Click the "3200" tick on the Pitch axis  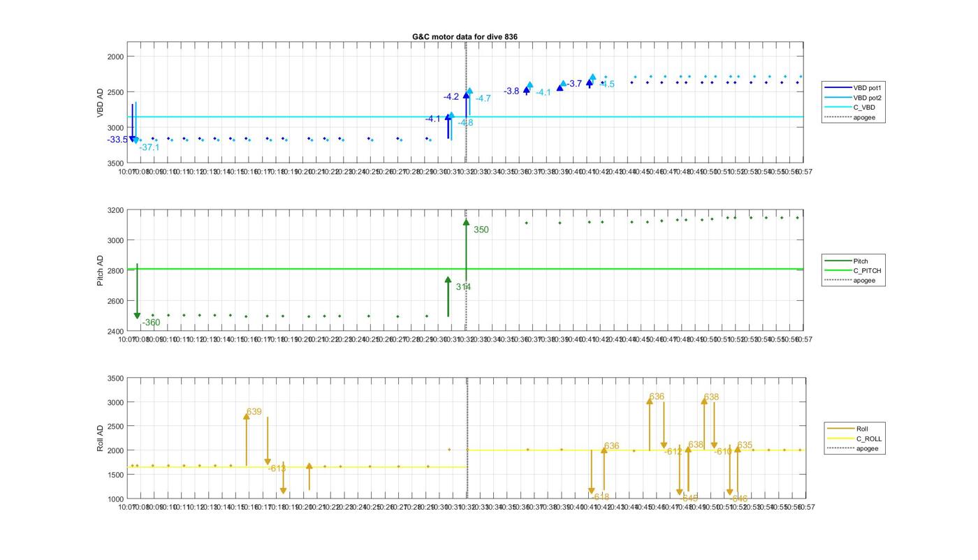[115, 210]
